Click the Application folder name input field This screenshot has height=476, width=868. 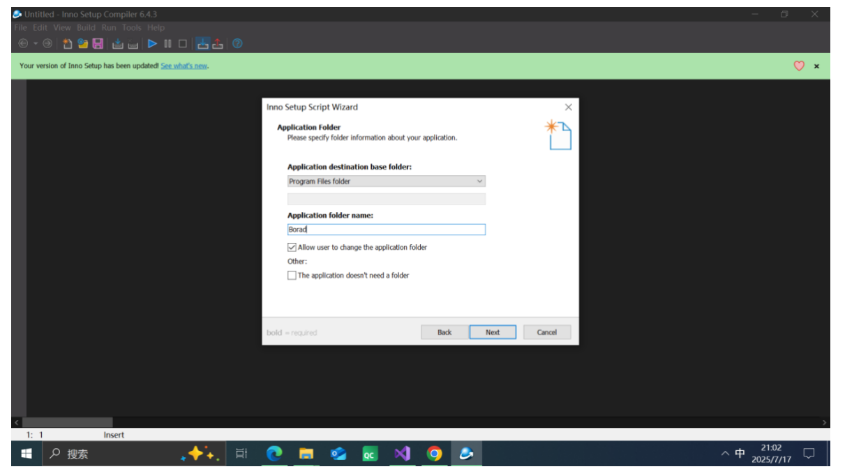tap(386, 230)
